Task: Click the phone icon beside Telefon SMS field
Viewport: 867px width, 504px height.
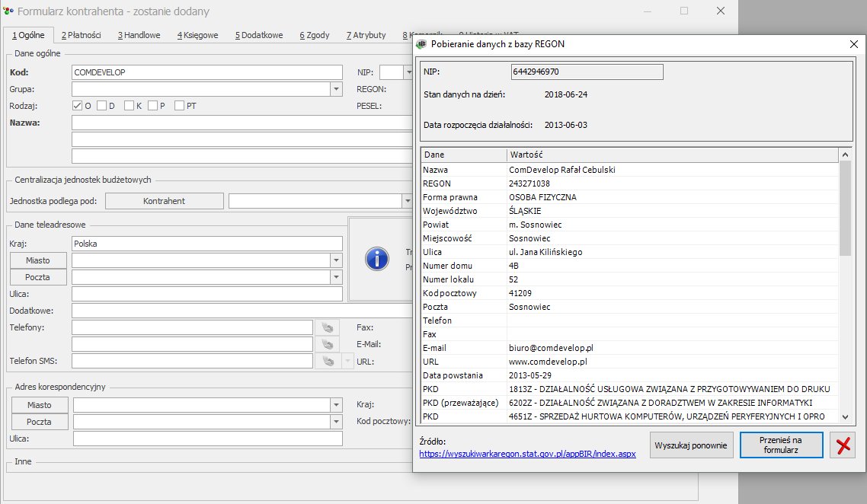Action: (x=328, y=361)
